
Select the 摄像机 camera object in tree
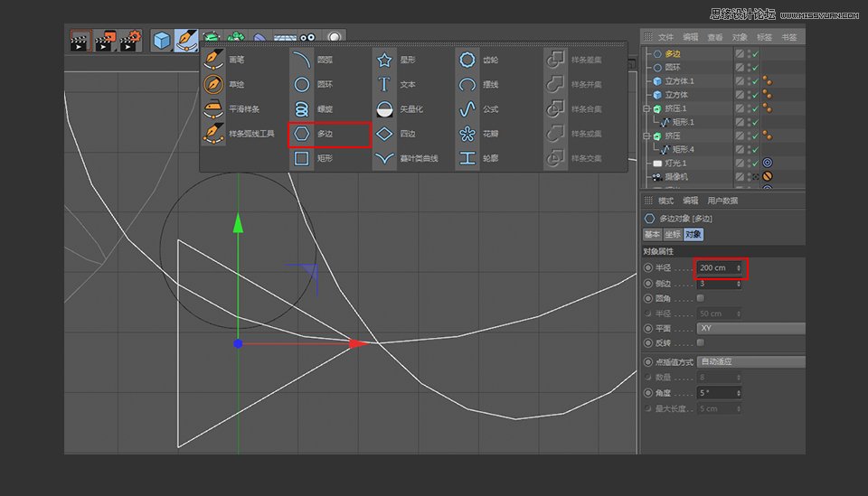pyautogui.click(x=676, y=177)
